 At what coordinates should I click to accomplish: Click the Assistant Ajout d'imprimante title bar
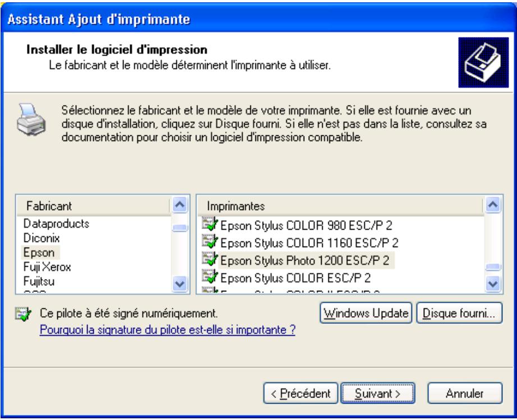click(x=258, y=19)
